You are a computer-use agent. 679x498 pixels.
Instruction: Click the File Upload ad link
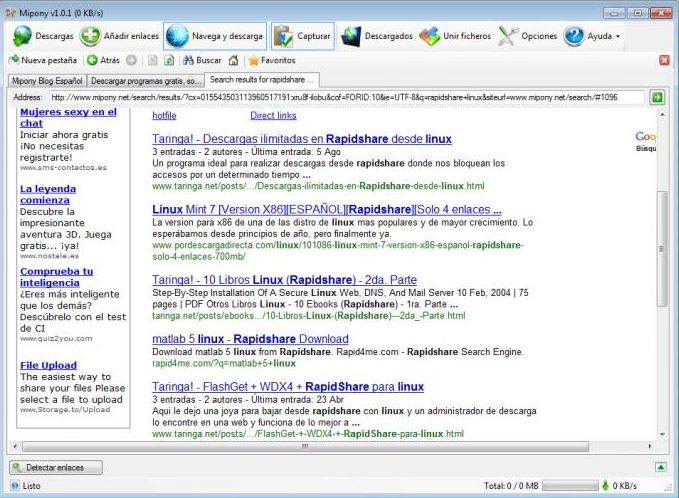48,365
